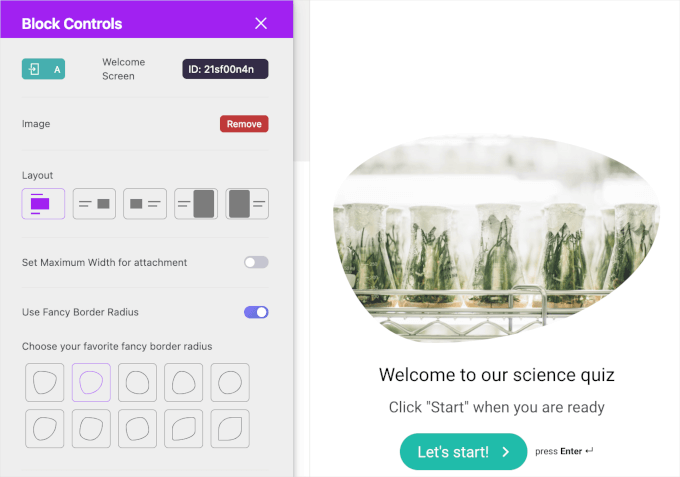680x477 pixels.
Task: Close the Block Controls panel
Action: tap(261, 23)
